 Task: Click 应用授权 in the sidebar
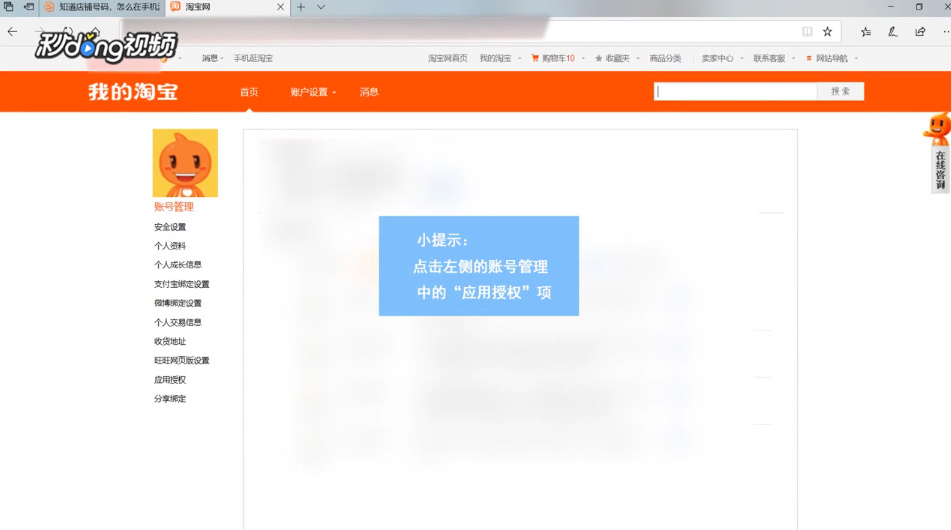pyautogui.click(x=170, y=380)
